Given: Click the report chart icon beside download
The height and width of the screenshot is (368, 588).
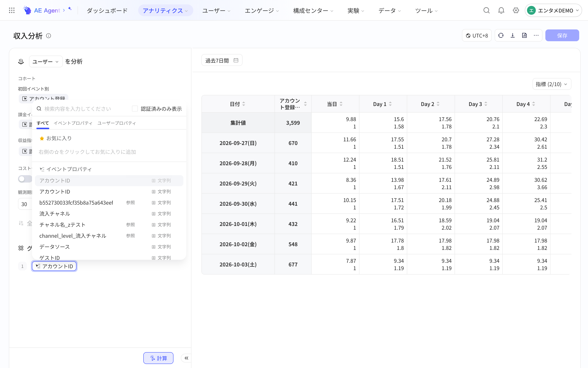Looking at the screenshot, I should point(524,36).
